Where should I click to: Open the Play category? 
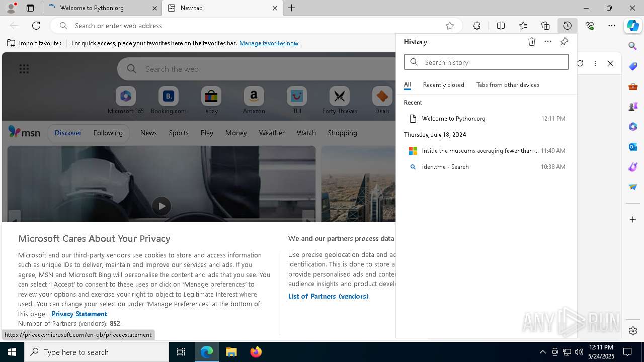pos(207,133)
